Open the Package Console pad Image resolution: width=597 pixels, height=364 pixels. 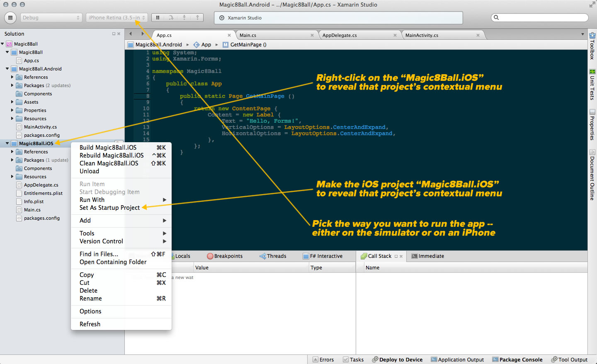tap(517, 359)
